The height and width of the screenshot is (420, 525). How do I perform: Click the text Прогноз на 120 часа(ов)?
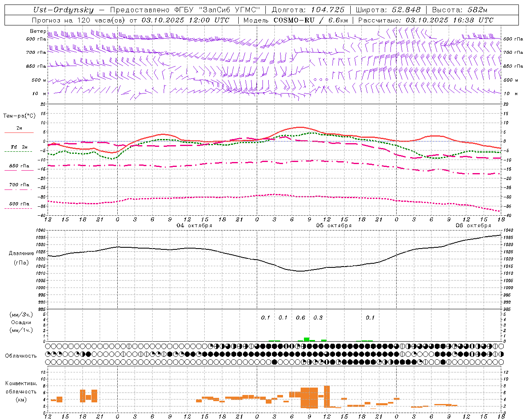click(x=79, y=20)
